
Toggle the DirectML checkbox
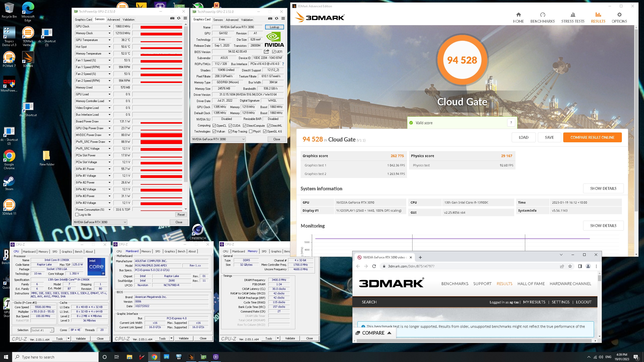(x=269, y=126)
